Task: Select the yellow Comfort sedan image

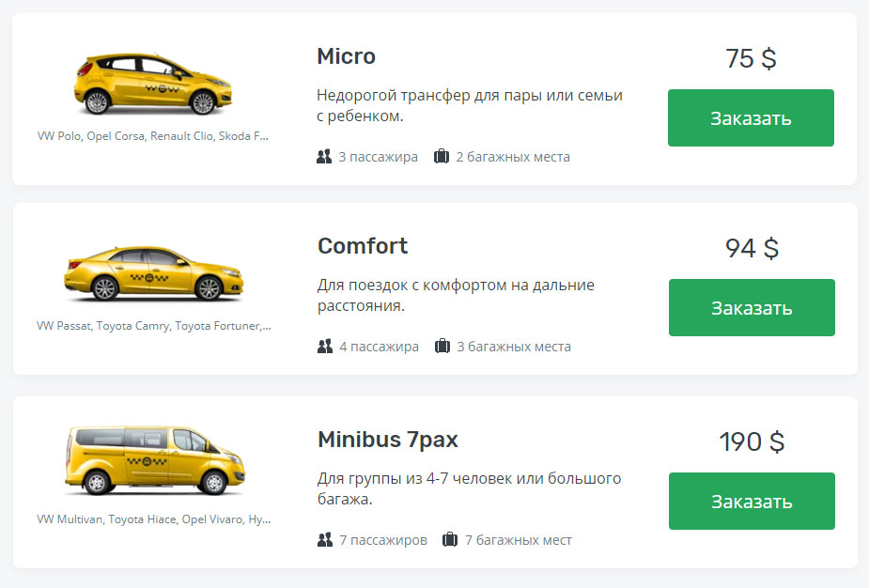Action: pos(153,273)
